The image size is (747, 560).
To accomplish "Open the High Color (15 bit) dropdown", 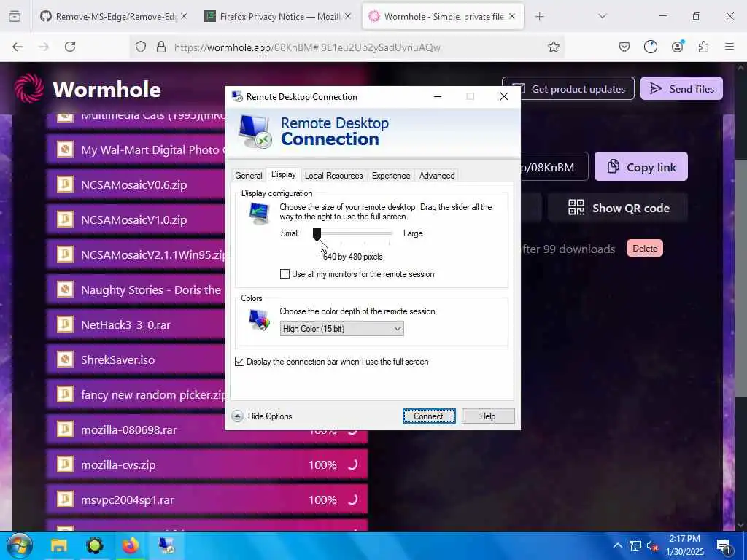I will (341, 329).
